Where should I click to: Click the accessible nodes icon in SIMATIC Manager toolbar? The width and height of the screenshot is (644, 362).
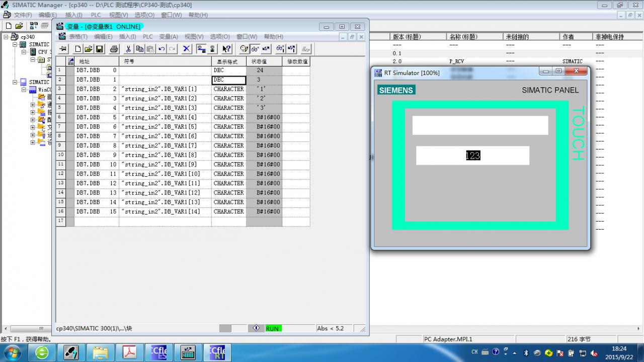tap(34, 26)
